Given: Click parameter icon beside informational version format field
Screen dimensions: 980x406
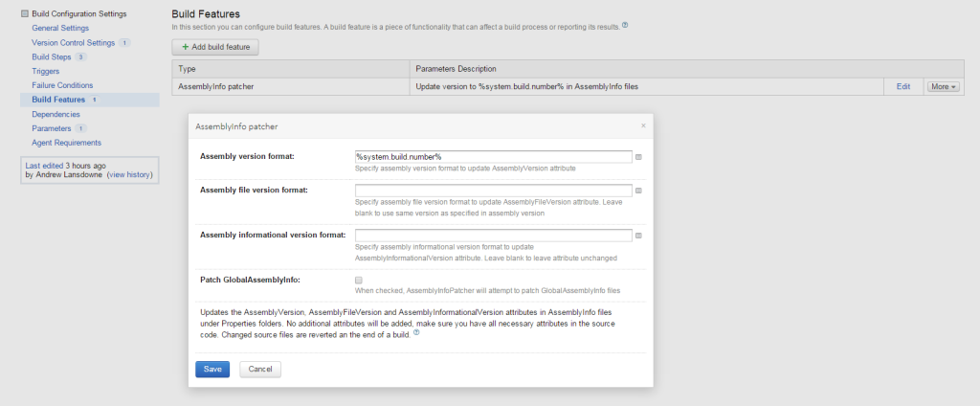Looking at the screenshot, I should pos(639,236).
